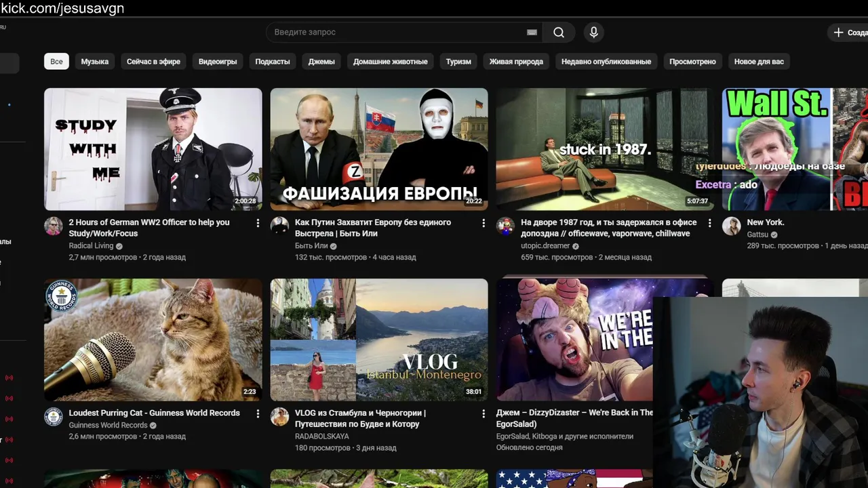Select the Живая природа chip
The height and width of the screenshot is (488, 868).
pos(516,61)
